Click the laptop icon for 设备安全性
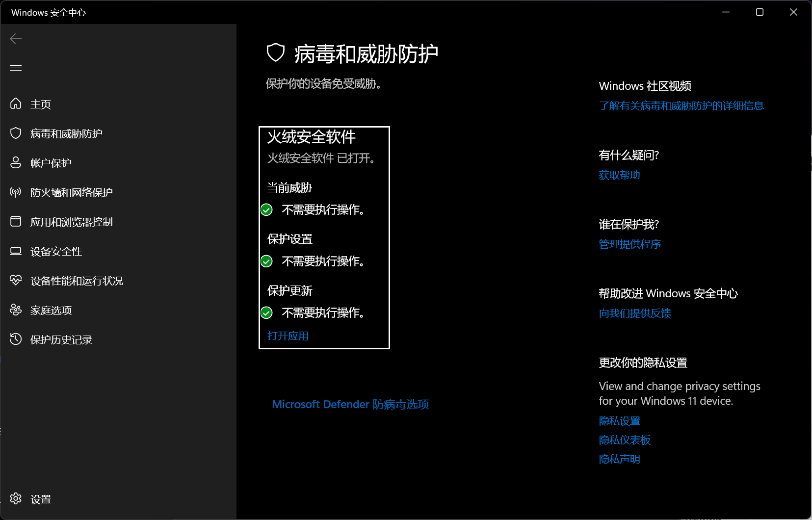This screenshot has height=520, width=812. coord(16,251)
